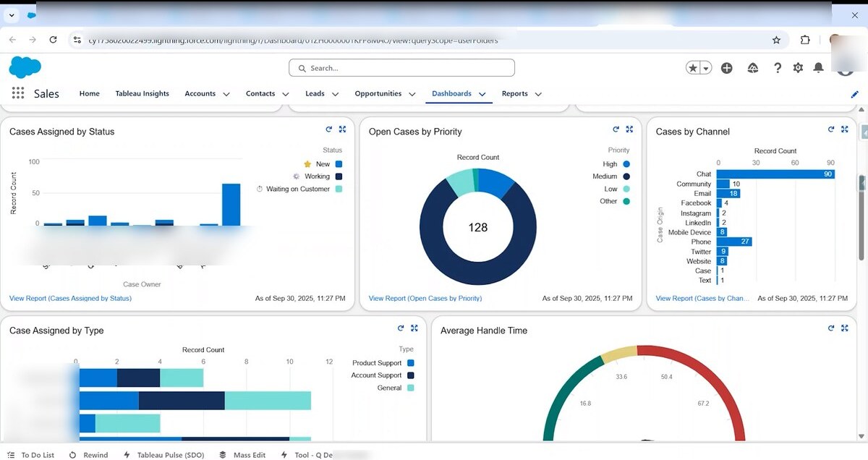Expand the Average Handle Time widget

point(844,328)
